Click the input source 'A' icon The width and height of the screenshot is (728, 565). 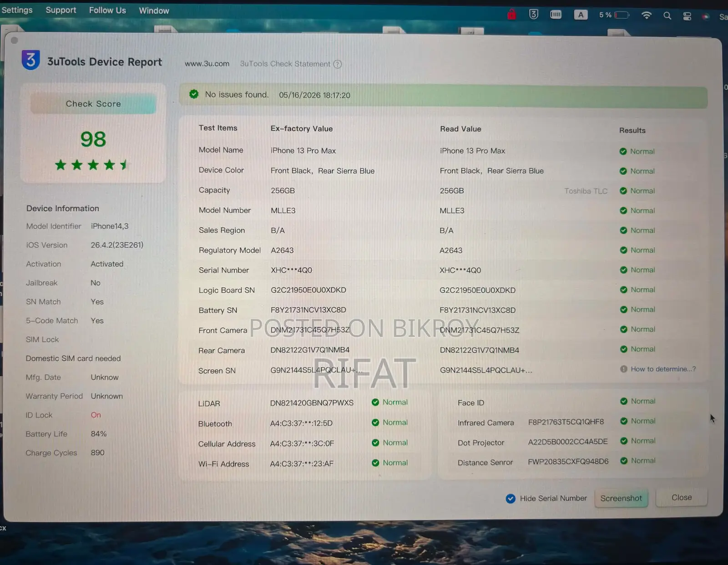(x=581, y=15)
